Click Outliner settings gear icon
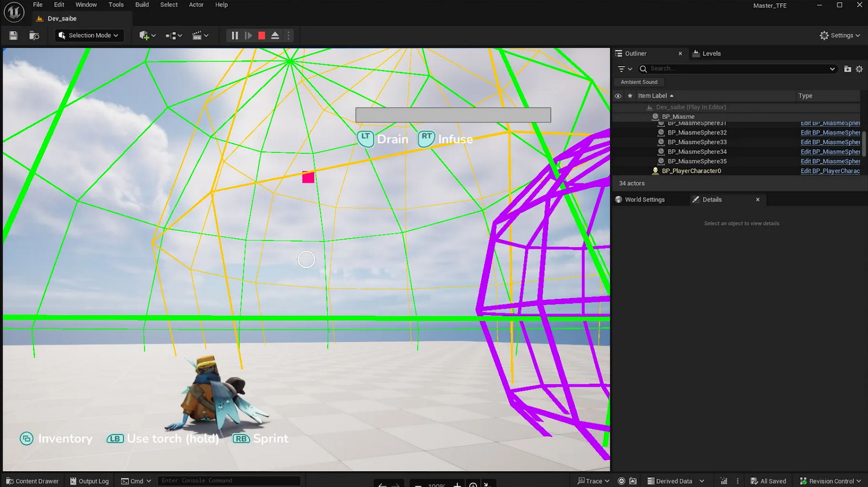This screenshot has height=487, width=868. pyautogui.click(x=859, y=69)
